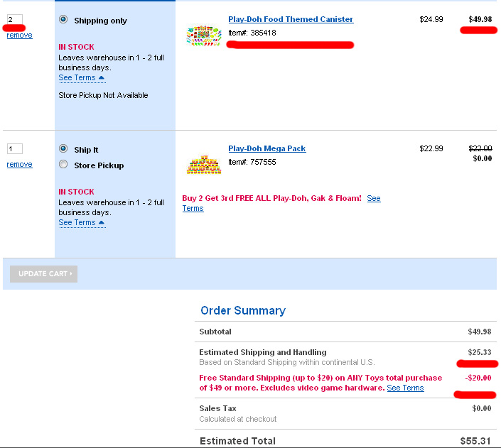Click the Mega Pack unit price $22.99

(431, 149)
